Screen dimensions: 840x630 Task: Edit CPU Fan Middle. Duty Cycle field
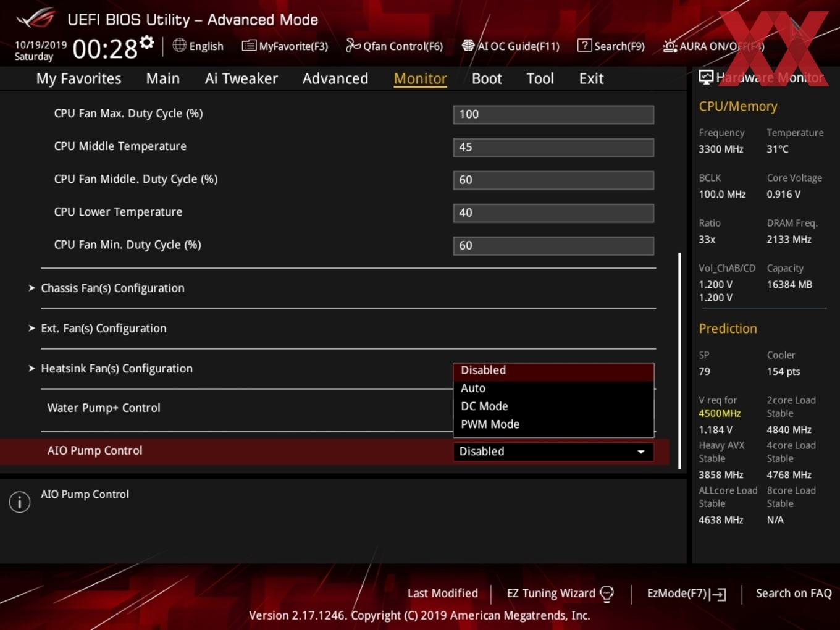coord(553,180)
